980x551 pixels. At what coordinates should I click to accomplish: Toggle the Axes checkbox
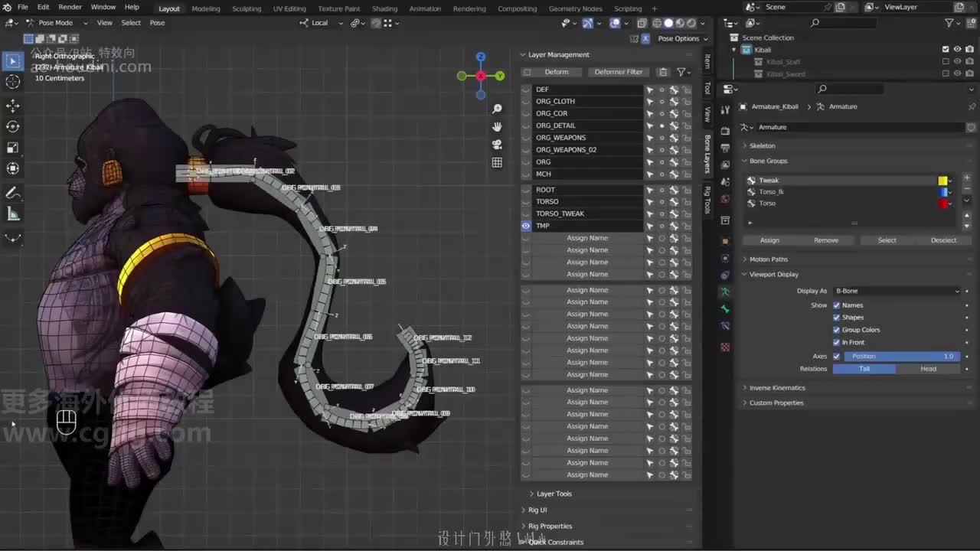[836, 357]
